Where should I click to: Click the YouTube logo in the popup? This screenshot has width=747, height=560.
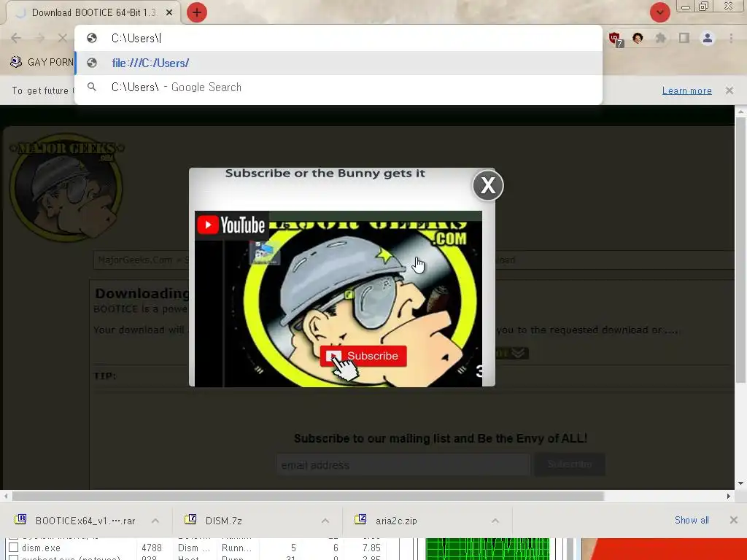pos(231,225)
